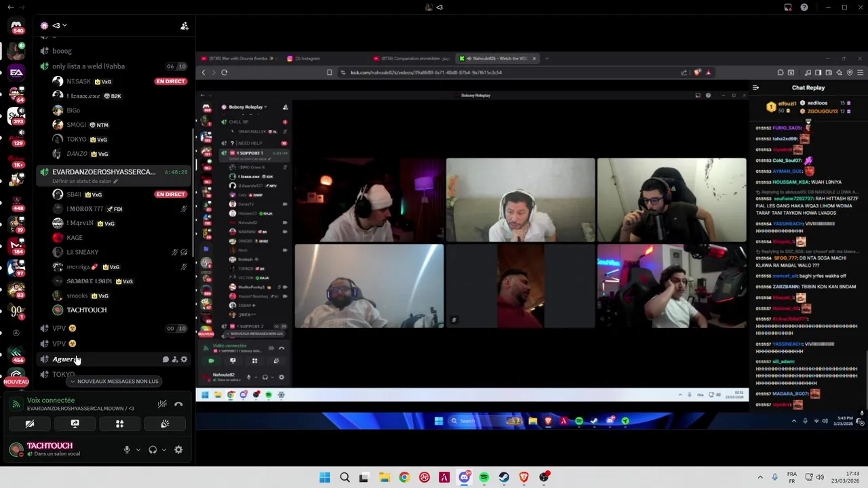Open Google Chrome from taskbar

pyautogui.click(x=404, y=477)
